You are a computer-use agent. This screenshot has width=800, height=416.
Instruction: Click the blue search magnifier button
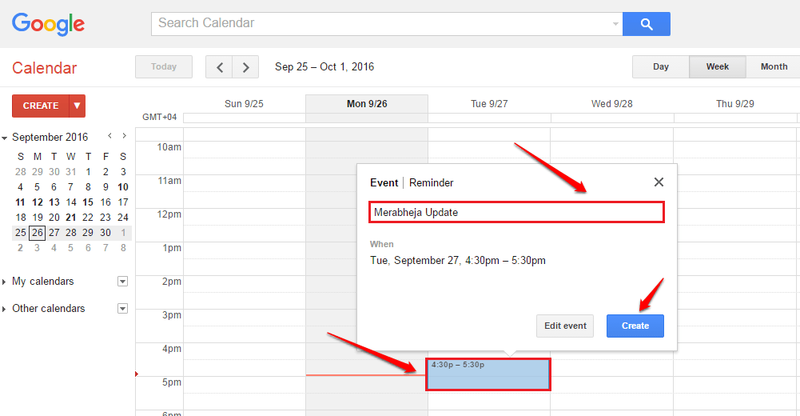click(646, 24)
